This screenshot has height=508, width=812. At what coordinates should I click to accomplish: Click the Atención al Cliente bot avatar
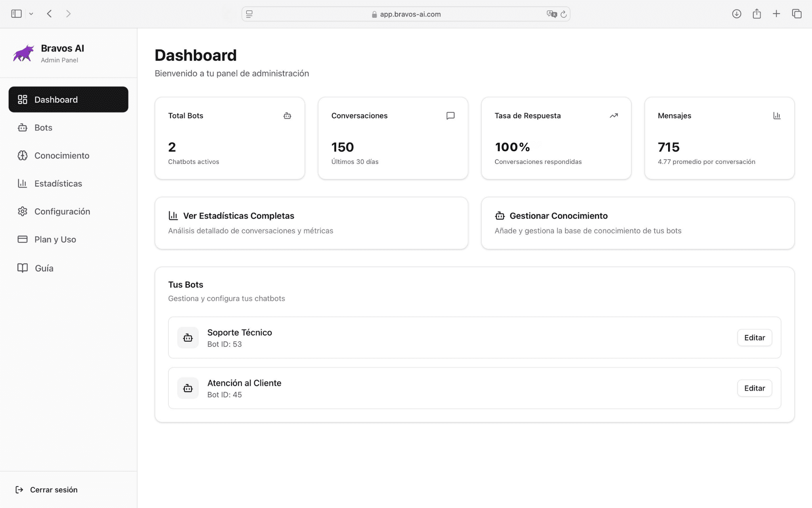tap(188, 388)
